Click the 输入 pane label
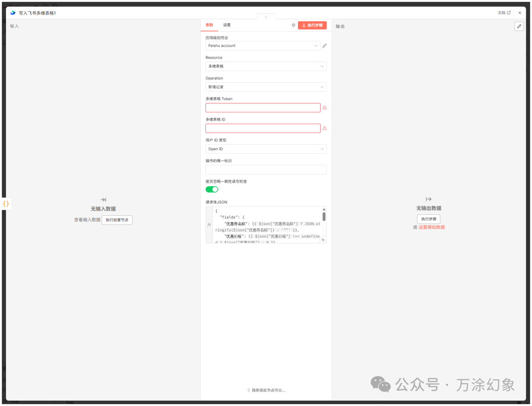Image resolution: width=532 pixels, height=406 pixels. (15, 26)
